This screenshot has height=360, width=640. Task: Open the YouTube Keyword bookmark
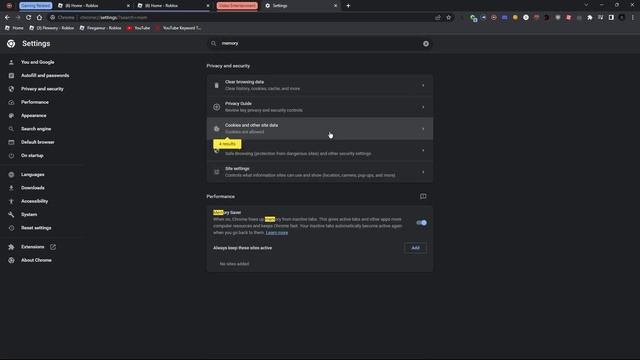(179, 28)
